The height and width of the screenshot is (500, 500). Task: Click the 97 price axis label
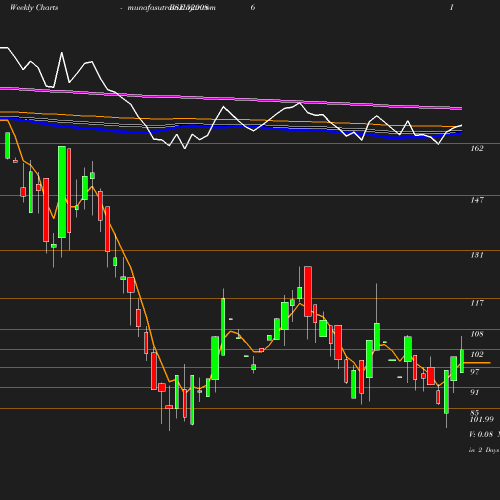[475, 372]
